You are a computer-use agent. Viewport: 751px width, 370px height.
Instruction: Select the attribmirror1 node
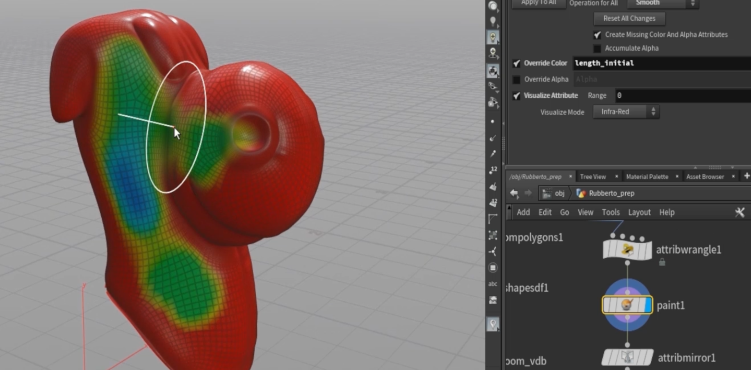tap(627, 358)
